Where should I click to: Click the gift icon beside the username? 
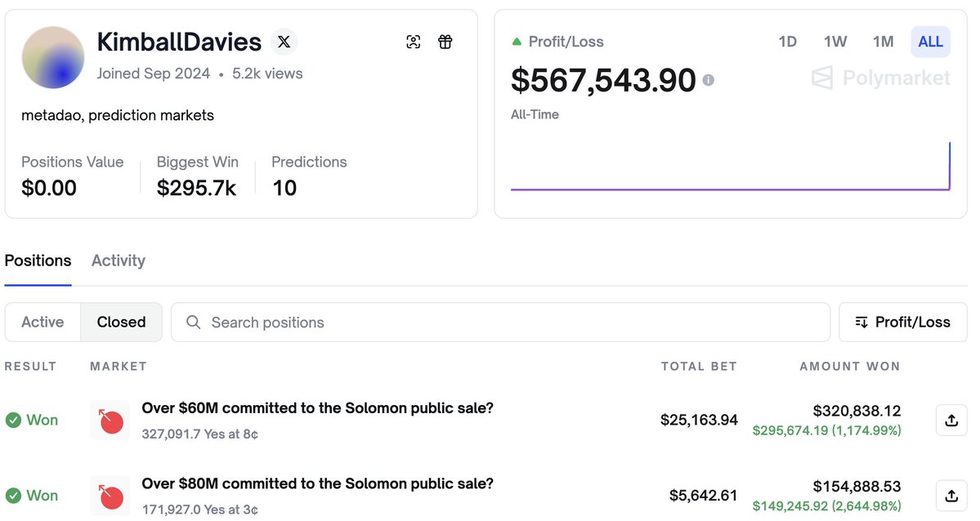(x=445, y=42)
